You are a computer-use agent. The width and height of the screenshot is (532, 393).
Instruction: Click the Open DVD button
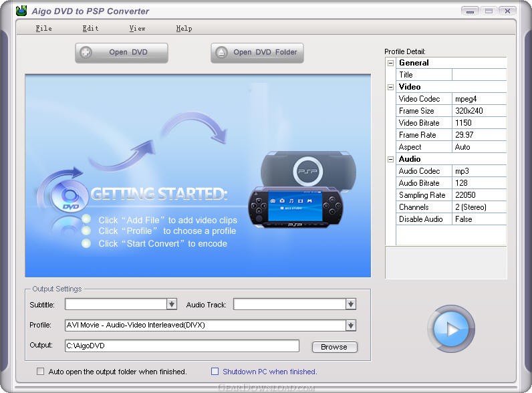tap(122, 53)
